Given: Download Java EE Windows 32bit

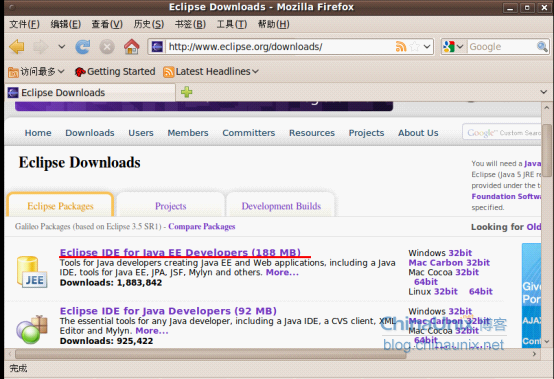Looking at the screenshot, I should (x=460, y=253).
